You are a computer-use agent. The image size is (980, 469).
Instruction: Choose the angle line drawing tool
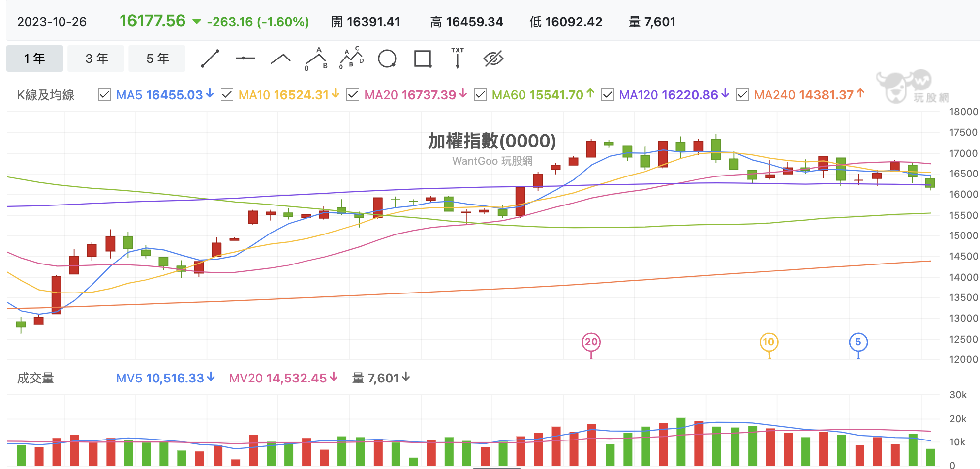(x=280, y=59)
